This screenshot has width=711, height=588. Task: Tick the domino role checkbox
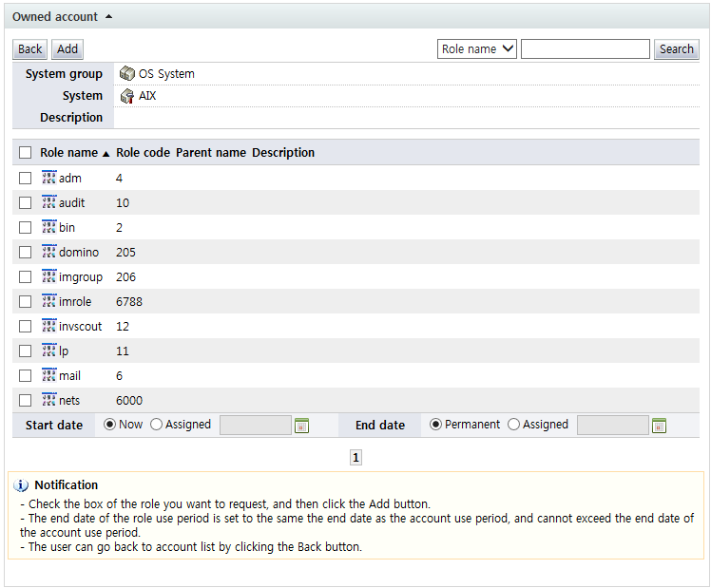(x=26, y=252)
